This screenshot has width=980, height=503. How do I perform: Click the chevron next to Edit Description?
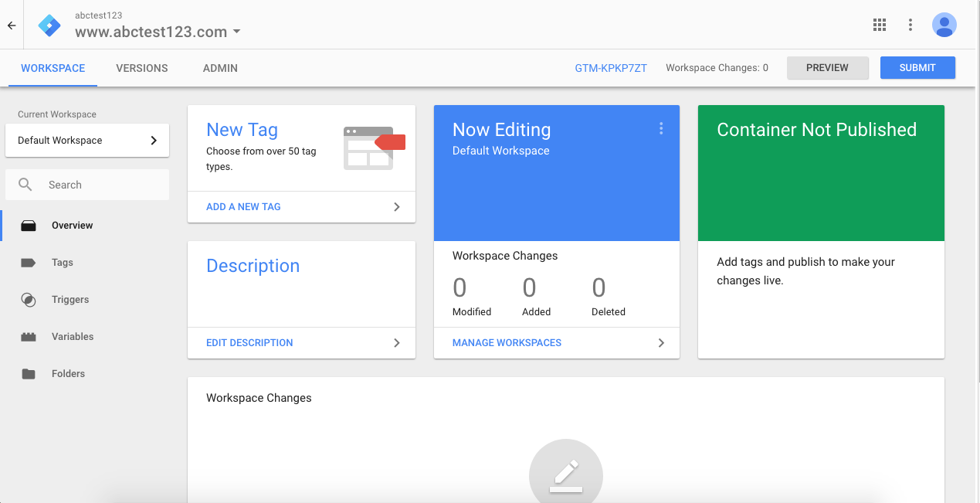coord(397,343)
